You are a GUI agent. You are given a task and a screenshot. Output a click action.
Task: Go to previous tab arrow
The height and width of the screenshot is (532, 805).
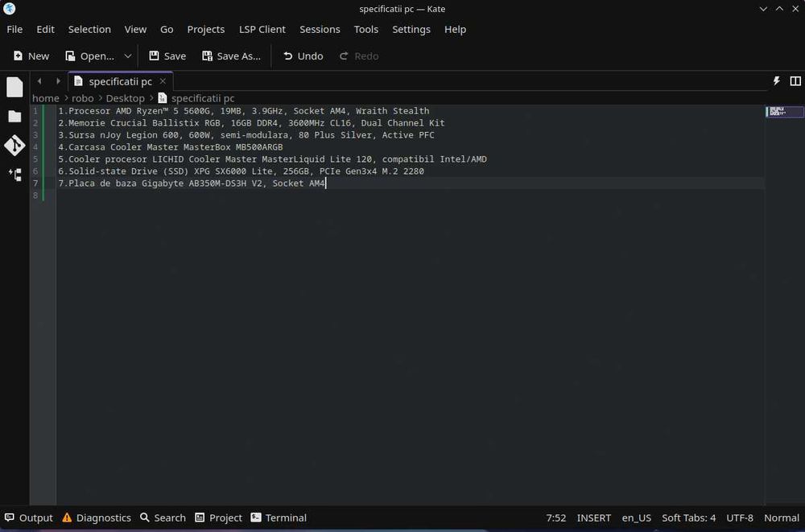click(x=39, y=81)
